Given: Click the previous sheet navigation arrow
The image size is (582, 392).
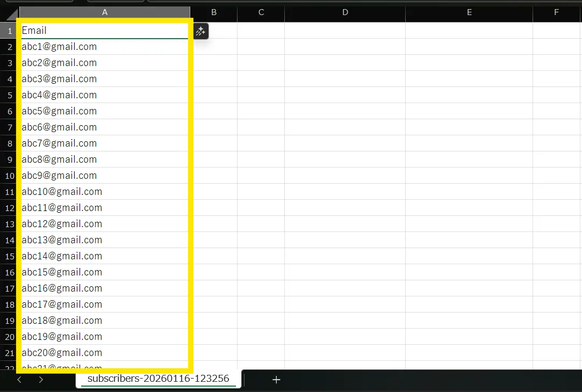Looking at the screenshot, I should point(19,380).
